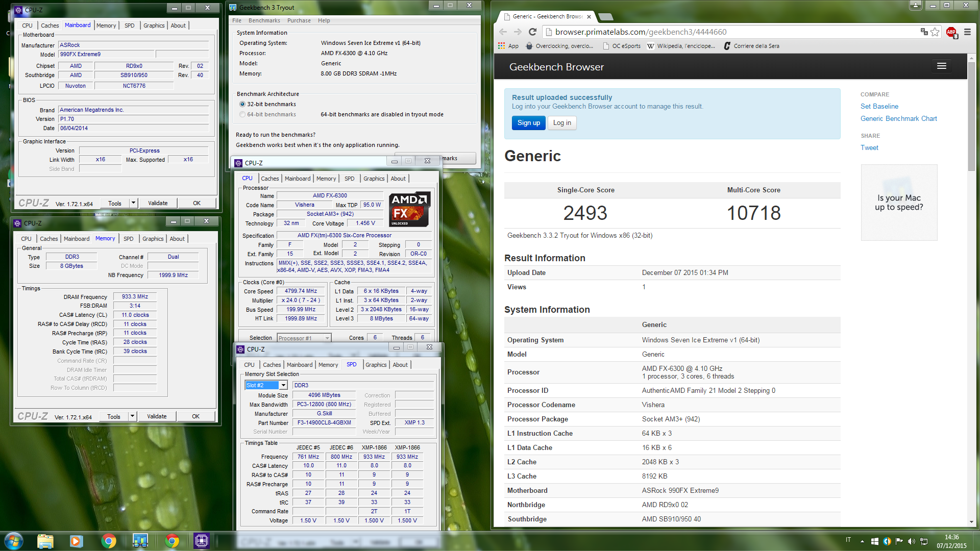The width and height of the screenshot is (980, 551).
Task: Open the File menu in Geekbench 3
Action: click(237, 20)
